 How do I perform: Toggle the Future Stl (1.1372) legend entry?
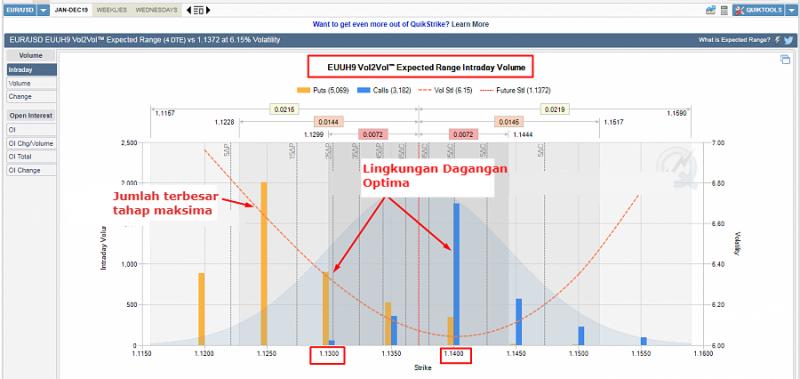click(x=516, y=90)
